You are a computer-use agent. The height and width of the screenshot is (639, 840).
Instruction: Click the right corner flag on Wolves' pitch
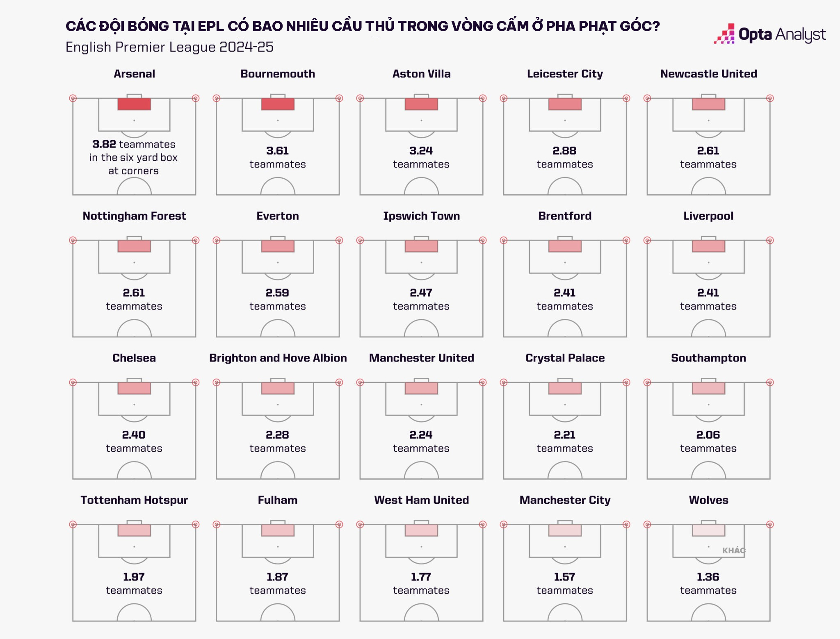pyautogui.click(x=770, y=525)
